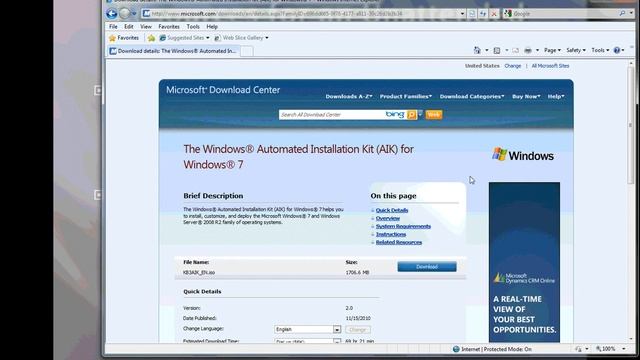
Task: Click the Compatibility View icon in address bar
Action: [472, 13]
